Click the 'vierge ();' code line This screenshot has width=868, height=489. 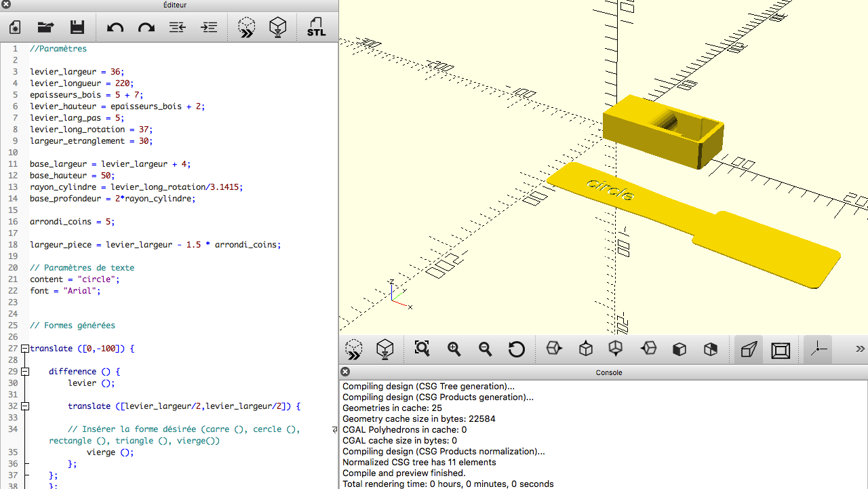coord(111,452)
